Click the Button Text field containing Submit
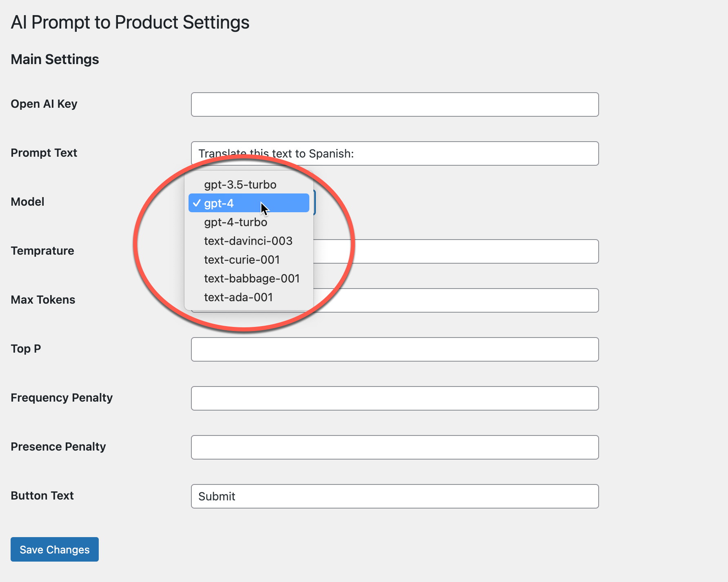728x582 pixels. (395, 496)
